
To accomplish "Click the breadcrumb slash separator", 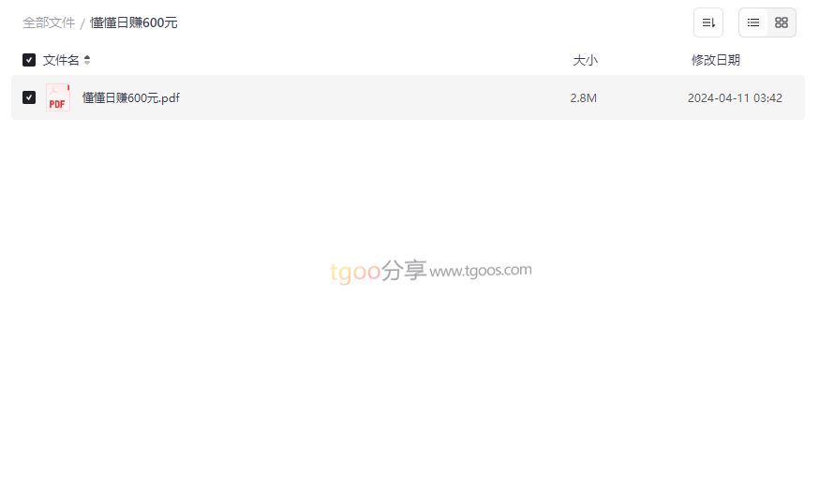I will (x=82, y=23).
